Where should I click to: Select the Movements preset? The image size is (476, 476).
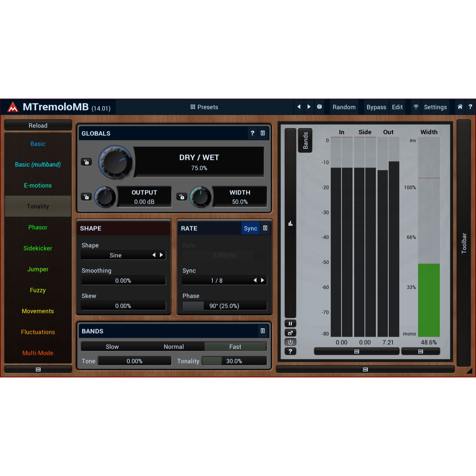(38, 311)
